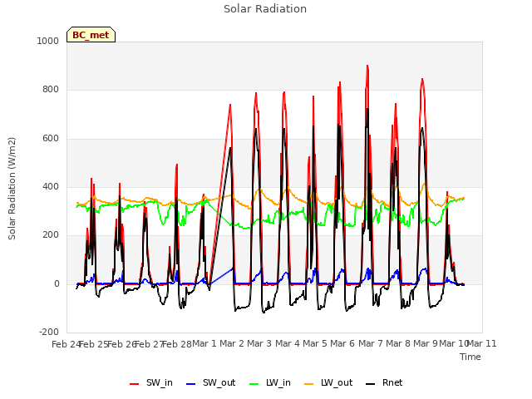This screenshot has height=399, width=532.
Task: Click the Solar Radiation chart title
Action: (265, 9)
